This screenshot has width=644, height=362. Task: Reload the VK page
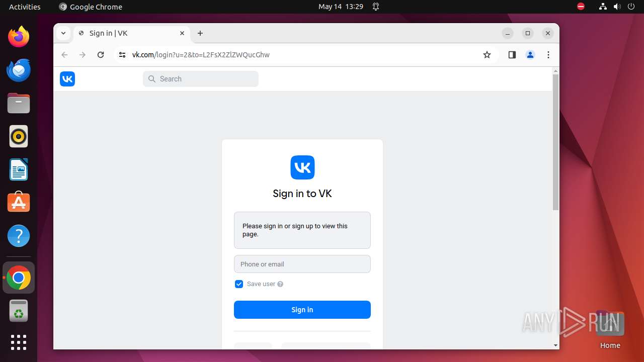101,55
